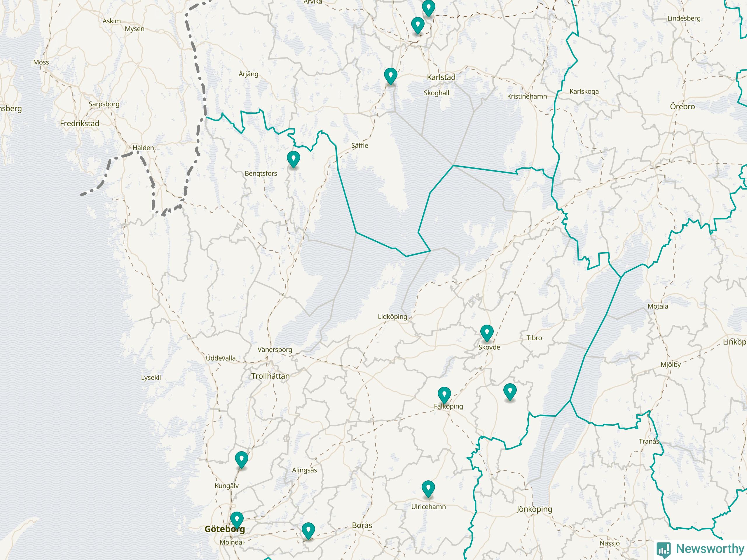This screenshot has height=560, width=747.
Task: Click the Karlstad city label
Action: (x=441, y=77)
